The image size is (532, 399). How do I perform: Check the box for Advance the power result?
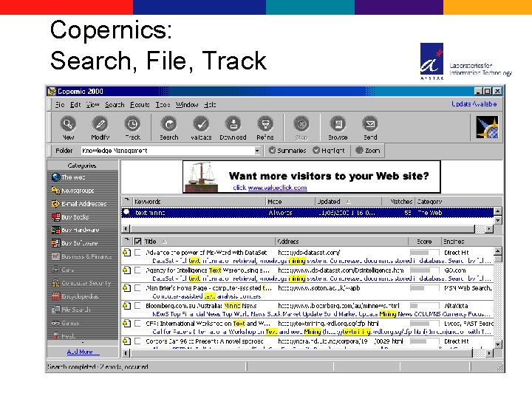[137, 253]
